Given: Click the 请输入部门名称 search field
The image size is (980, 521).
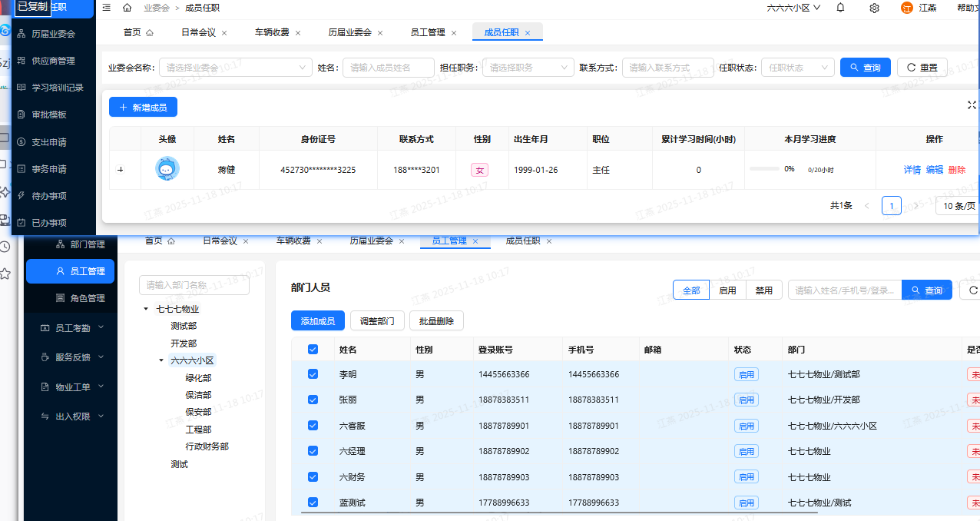Looking at the screenshot, I should coord(194,285).
